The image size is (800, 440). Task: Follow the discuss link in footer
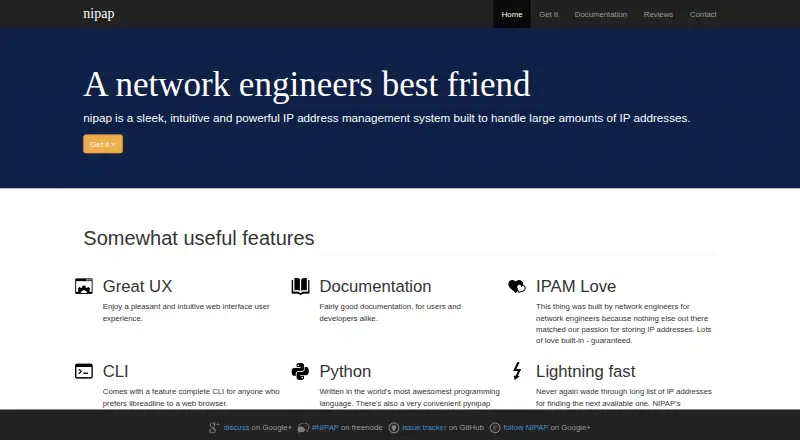(236, 428)
